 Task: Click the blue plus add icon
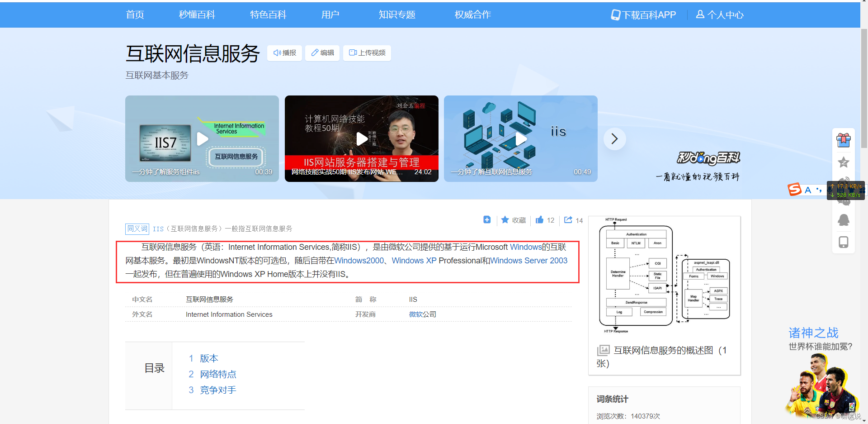point(487,219)
